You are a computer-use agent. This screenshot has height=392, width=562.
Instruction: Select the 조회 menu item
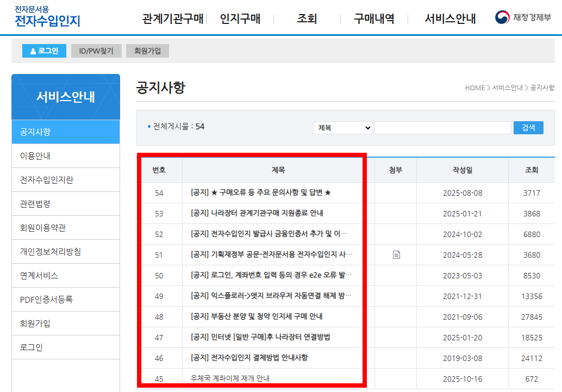point(306,18)
